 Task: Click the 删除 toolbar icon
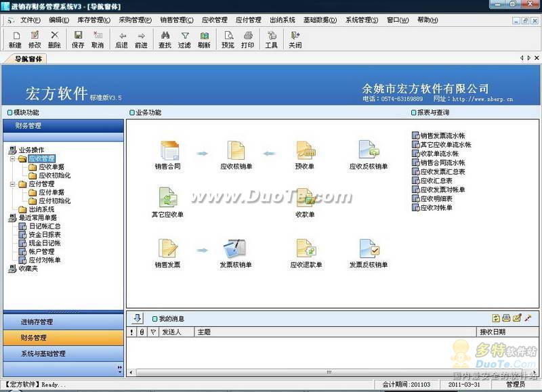[x=54, y=39]
